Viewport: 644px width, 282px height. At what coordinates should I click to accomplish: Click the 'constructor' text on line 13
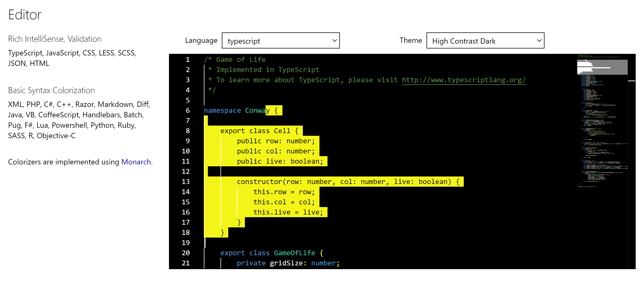click(260, 182)
